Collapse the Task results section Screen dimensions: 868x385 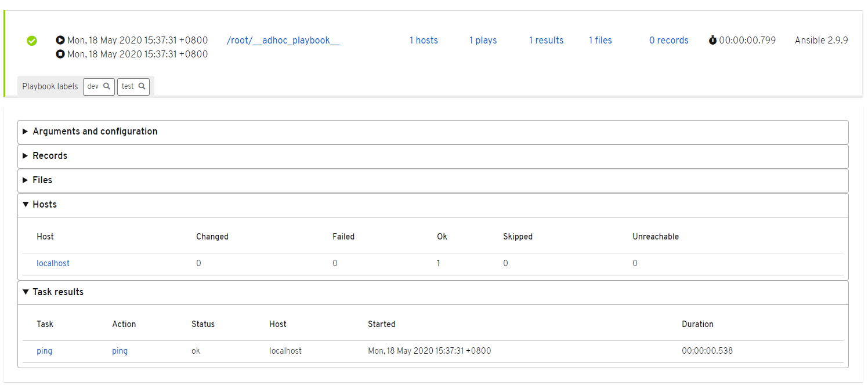pos(57,292)
